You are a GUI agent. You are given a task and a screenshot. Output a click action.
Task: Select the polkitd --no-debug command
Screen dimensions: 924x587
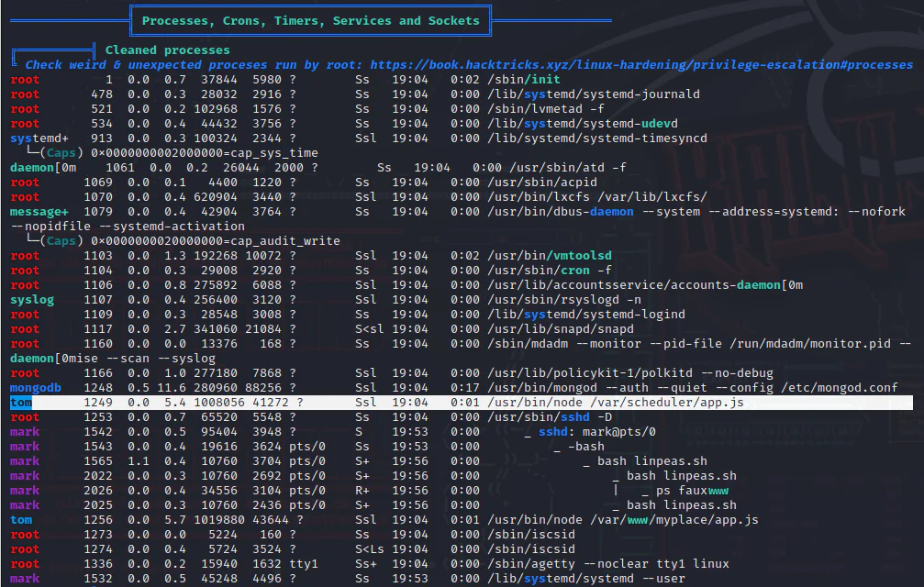pyautogui.click(x=630, y=373)
